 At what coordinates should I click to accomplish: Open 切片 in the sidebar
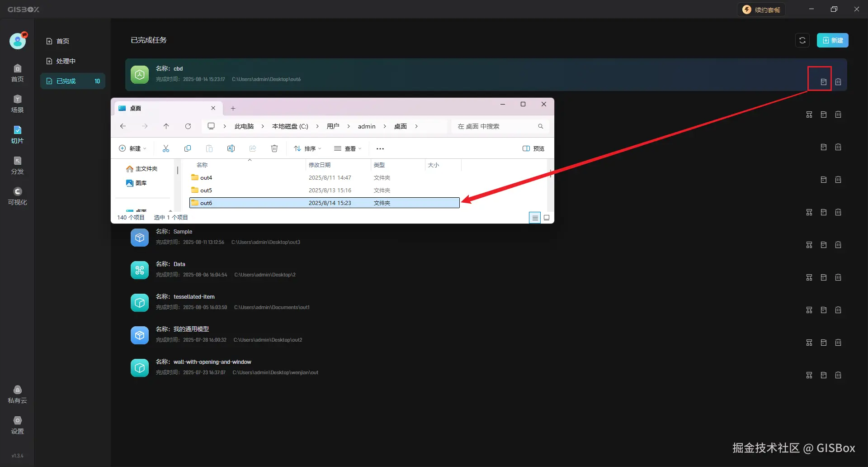click(17, 134)
